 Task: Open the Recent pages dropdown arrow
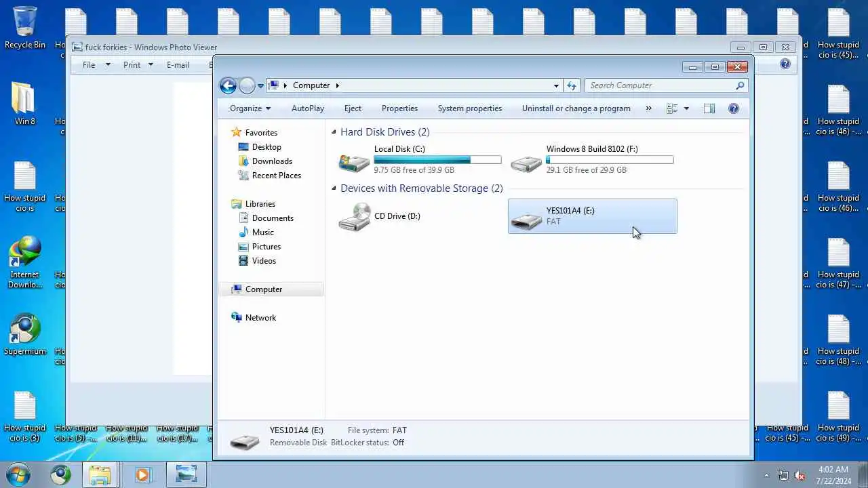click(x=260, y=86)
